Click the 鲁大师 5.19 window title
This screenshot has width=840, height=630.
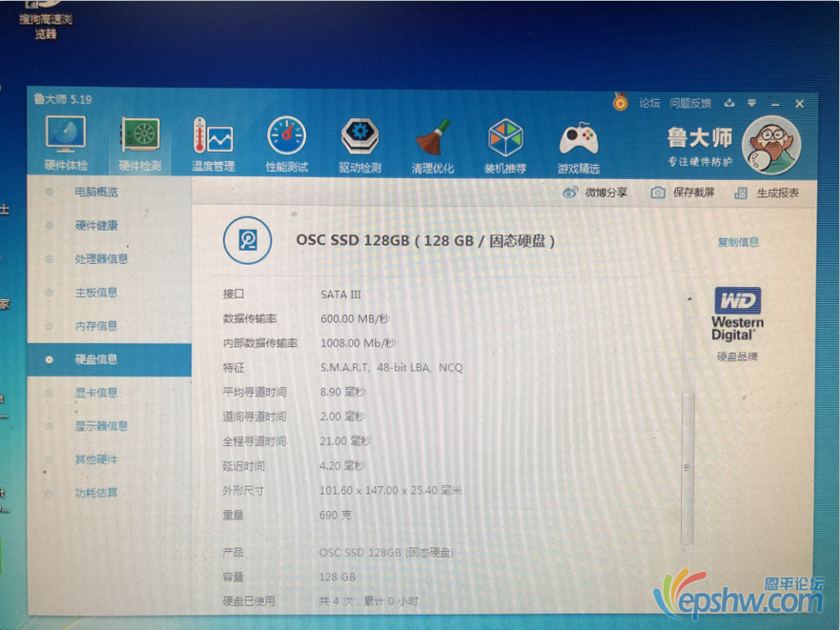point(63,100)
